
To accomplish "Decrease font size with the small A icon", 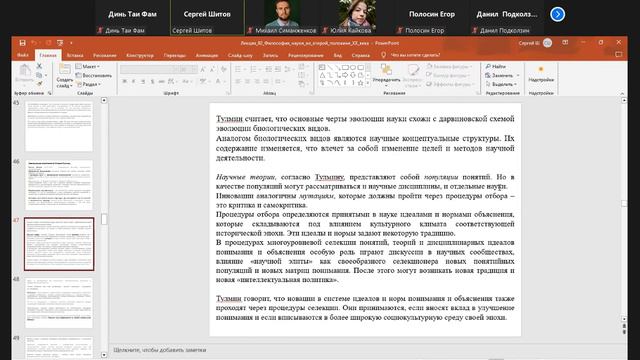I will (212, 69).
